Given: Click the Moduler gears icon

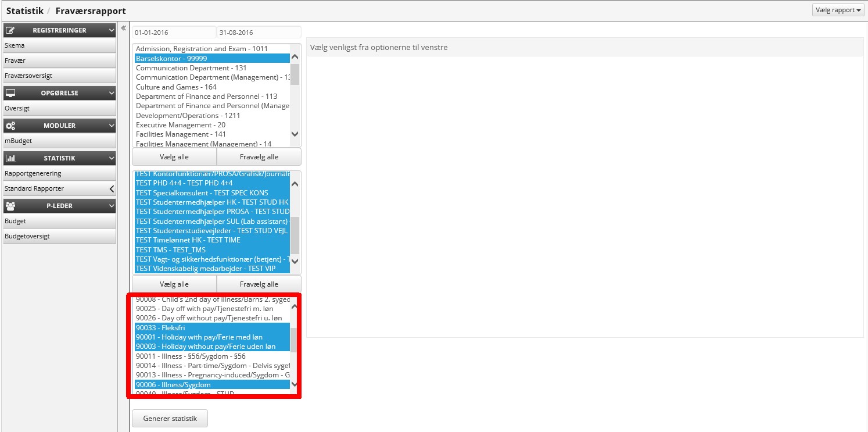Looking at the screenshot, I should [x=10, y=126].
